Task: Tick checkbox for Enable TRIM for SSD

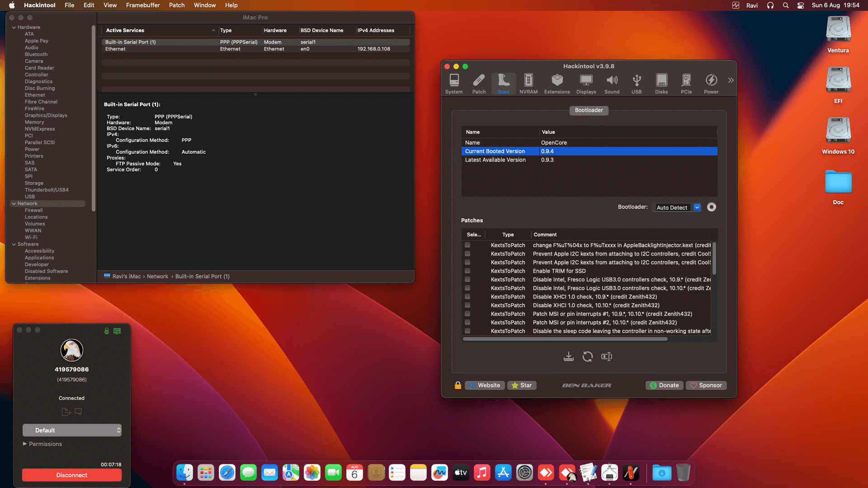Action: pos(467,271)
